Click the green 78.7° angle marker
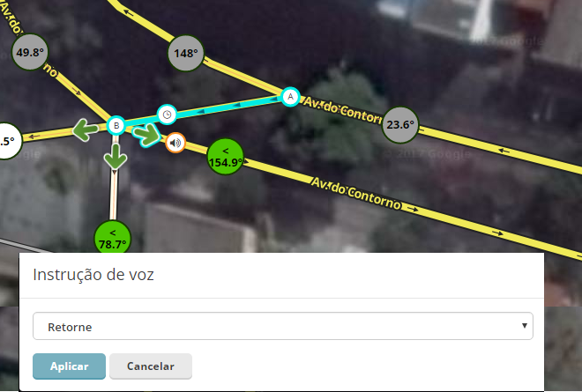The image size is (582, 392). (x=113, y=238)
